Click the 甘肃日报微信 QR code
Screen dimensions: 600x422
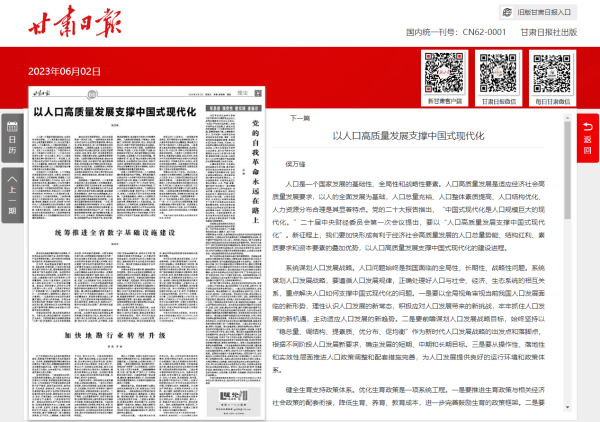499,73
